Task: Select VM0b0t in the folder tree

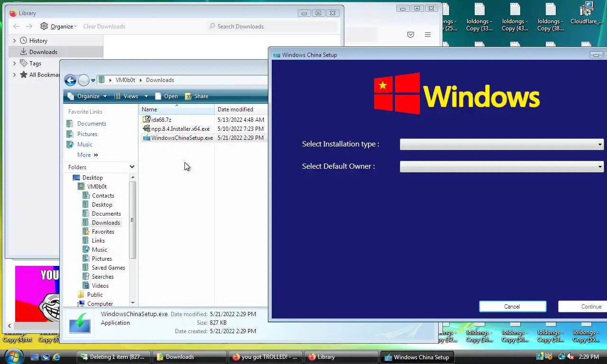Action: click(x=97, y=187)
